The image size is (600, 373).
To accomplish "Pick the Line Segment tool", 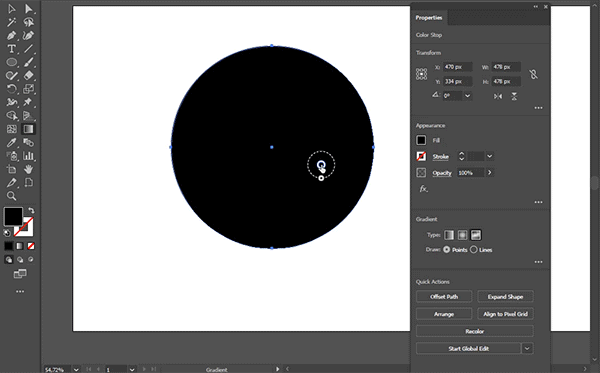I will (28, 49).
